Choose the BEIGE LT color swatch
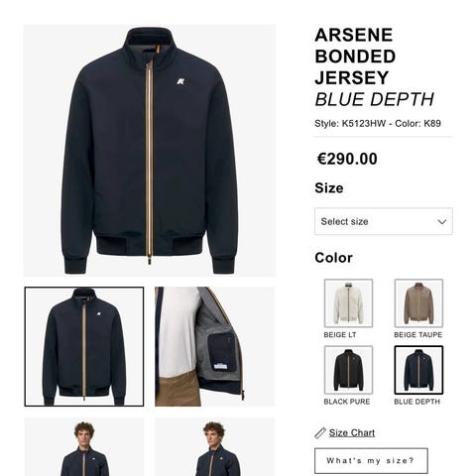Image resolution: width=476 pixels, height=476 pixels. click(x=348, y=303)
